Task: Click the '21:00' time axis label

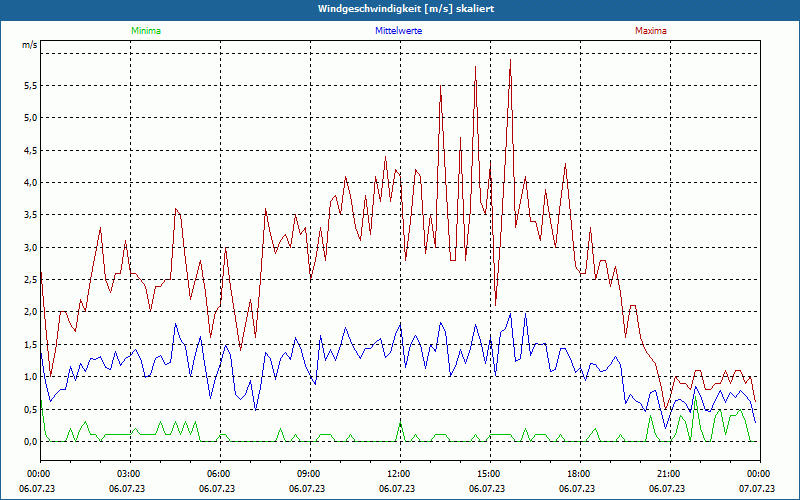Action: point(670,474)
